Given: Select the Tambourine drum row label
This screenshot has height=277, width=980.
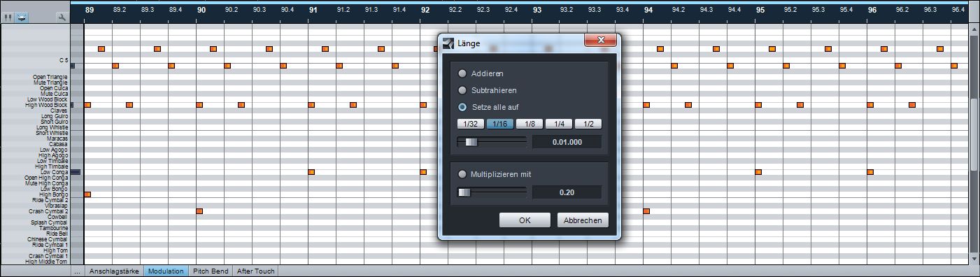Looking at the screenshot, I should [54, 228].
